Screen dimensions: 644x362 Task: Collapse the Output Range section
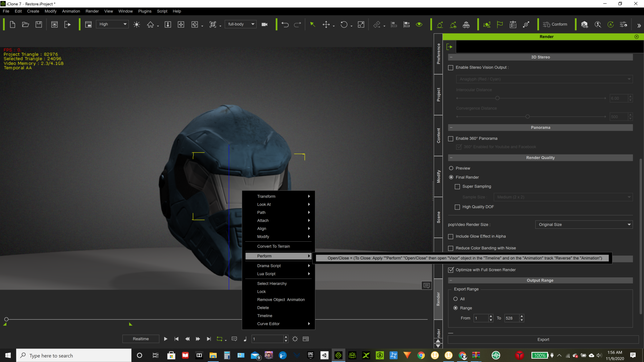pyautogui.click(x=451, y=281)
